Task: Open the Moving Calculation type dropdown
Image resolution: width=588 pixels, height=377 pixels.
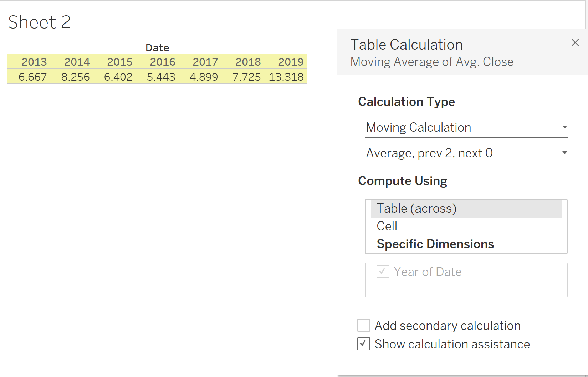Action: (x=466, y=127)
